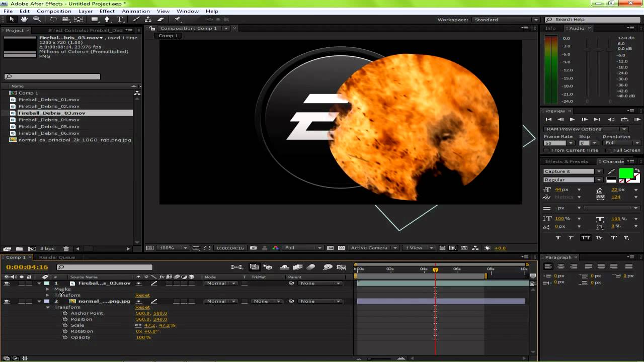Select the Unified Camera tool
Screen dimensions: 644x362
pyautogui.click(x=66, y=19)
